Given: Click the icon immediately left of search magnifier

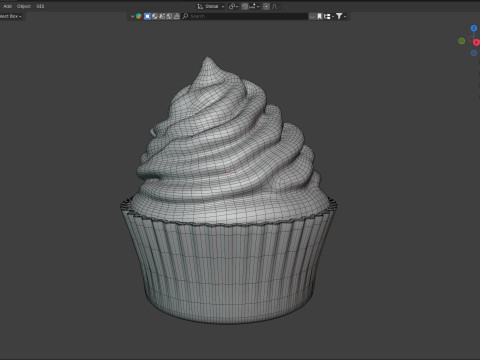Looking at the screenshot, I should 176,16.
